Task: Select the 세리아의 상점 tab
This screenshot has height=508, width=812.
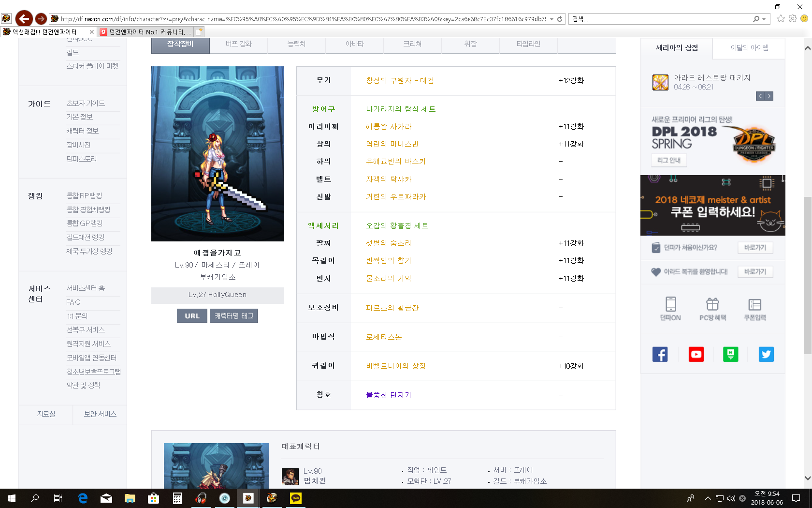Action: point(677,48)
